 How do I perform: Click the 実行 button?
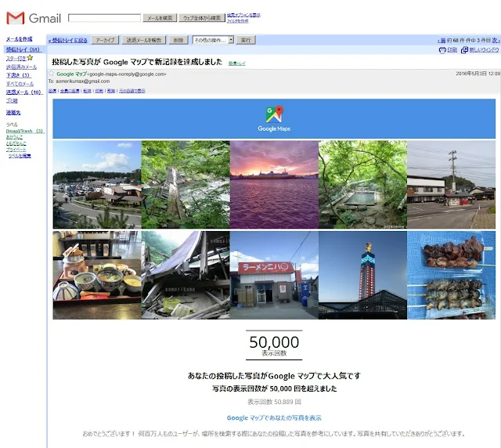pos(246,40)
